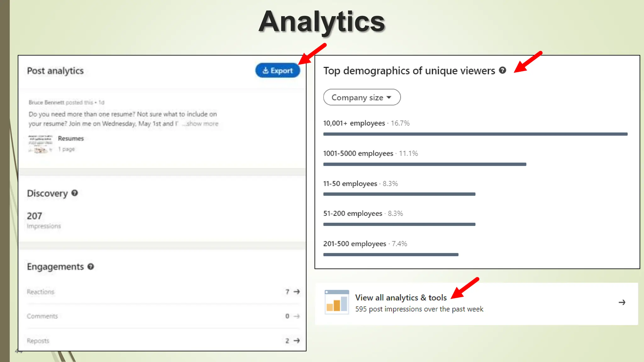
Task: Click the Analytics slide title
Action: point(322,22)
